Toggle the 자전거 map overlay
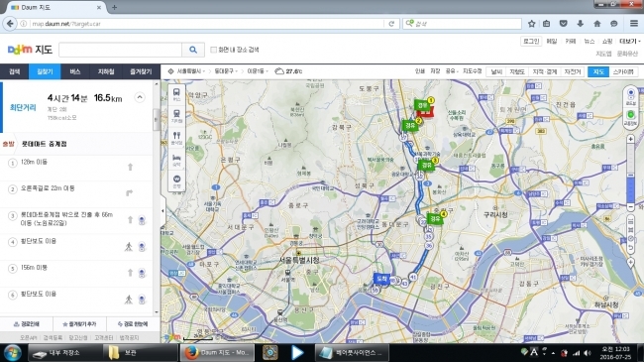644x362 pixels. coord(572,71)
